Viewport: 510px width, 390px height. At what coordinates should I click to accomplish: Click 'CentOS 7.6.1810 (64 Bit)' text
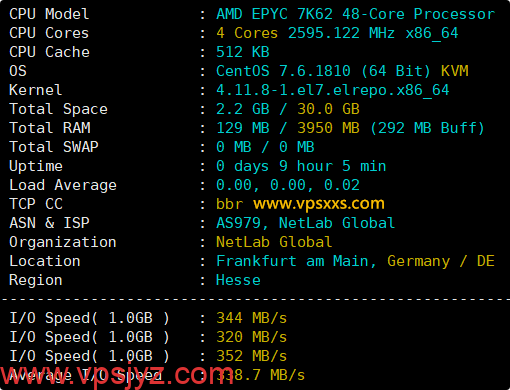(x=323, y=71)
